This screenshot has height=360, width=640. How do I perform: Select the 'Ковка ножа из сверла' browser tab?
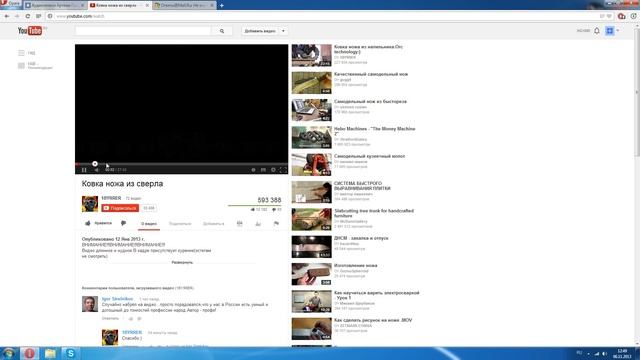tap(119, 5)
